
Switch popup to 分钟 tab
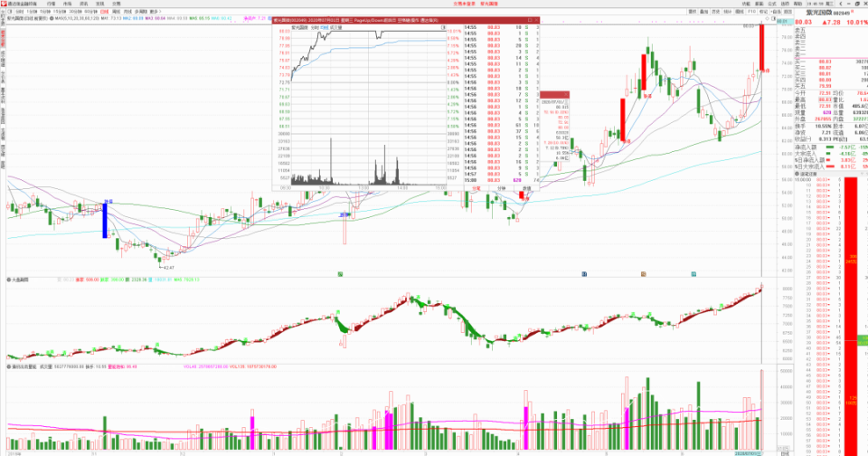[x=501, y=188]
